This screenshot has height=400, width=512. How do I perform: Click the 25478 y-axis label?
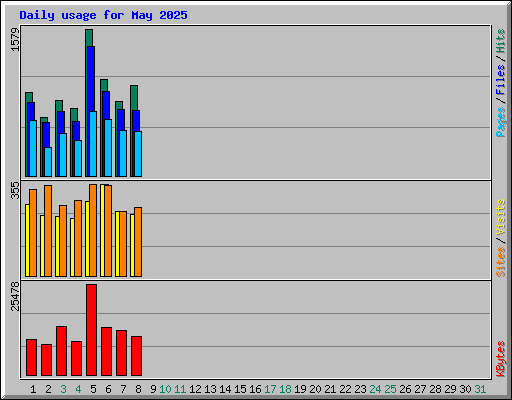pos(15,296)
